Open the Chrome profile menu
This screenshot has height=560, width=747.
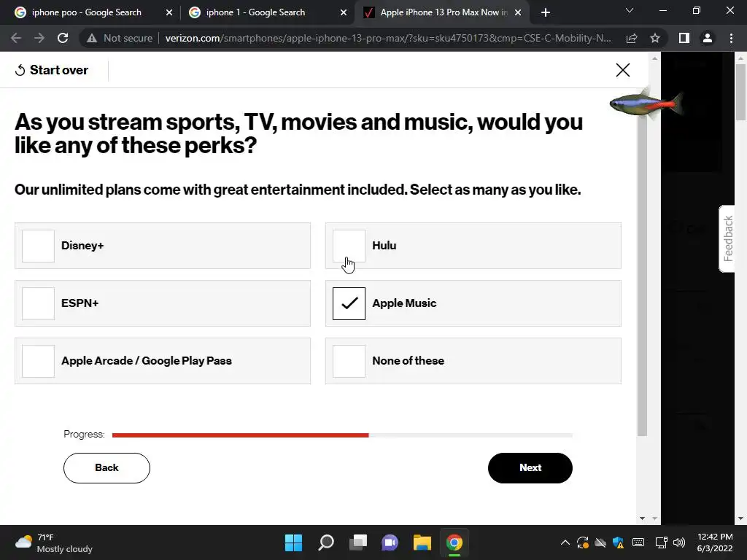[x=708, y=38]
